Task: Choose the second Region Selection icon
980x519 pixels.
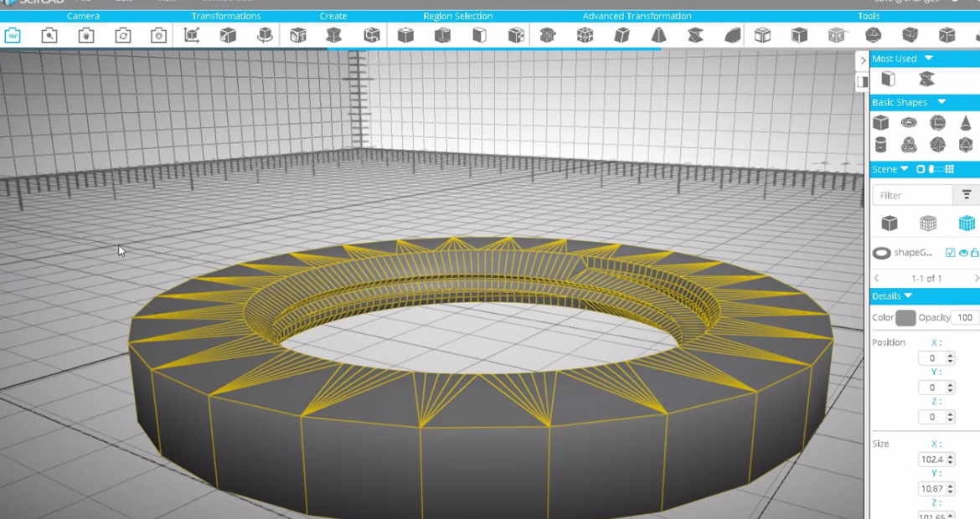Action: [x=442, y=36]
